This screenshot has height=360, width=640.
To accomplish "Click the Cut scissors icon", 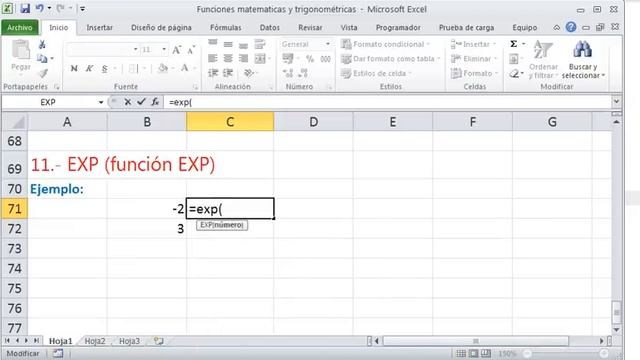I will pos(42,44).
